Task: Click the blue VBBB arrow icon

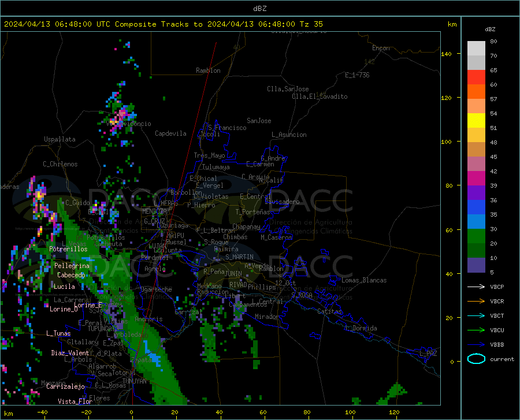Action: click(476, 344)
